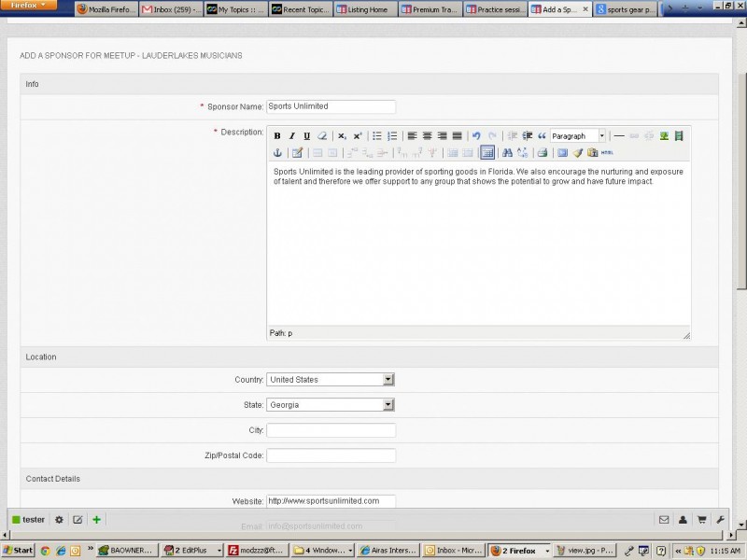This screenshot has height=560, width=747.
Task: Apply italic formatting in description editor
Action: [292, 136]
